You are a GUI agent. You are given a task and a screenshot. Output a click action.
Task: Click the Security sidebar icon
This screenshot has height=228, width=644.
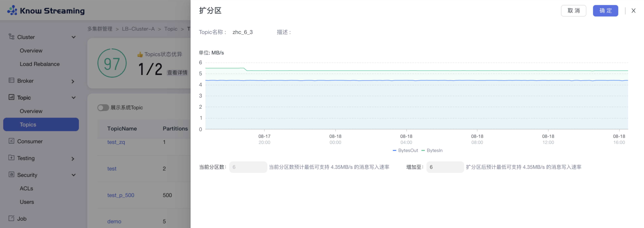[11, 174]
